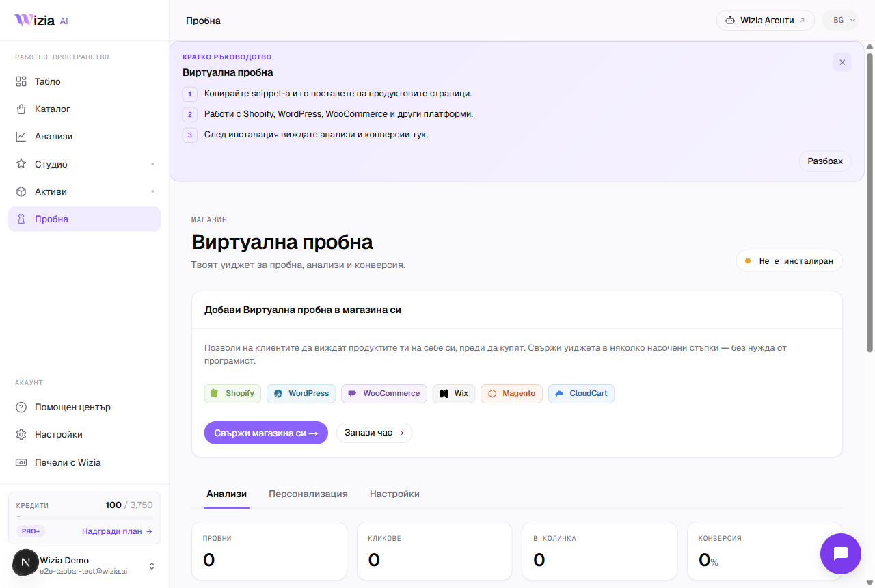875x588 pixels.
Task: Click the Надгради план link
Action: tap(117, 531)
